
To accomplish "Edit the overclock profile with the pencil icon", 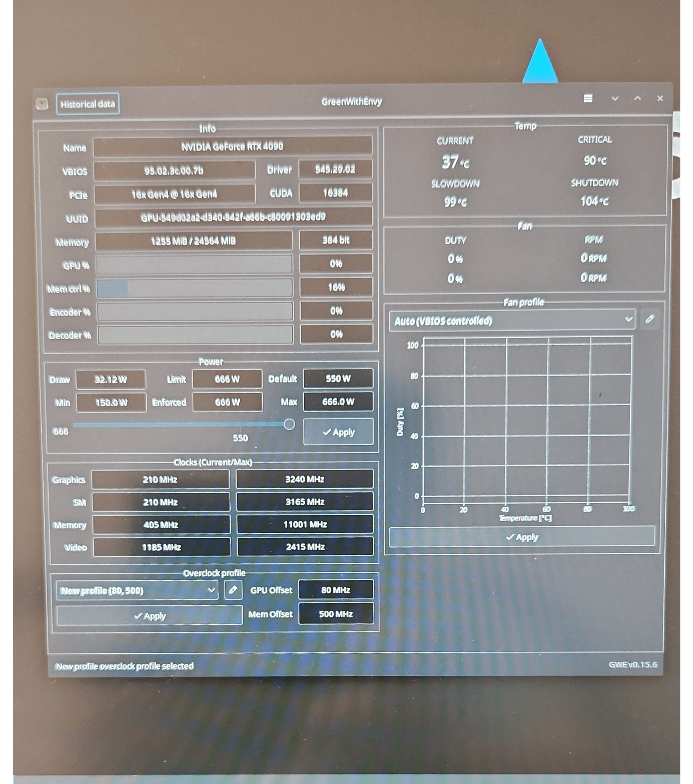I will tap(233, 590).
